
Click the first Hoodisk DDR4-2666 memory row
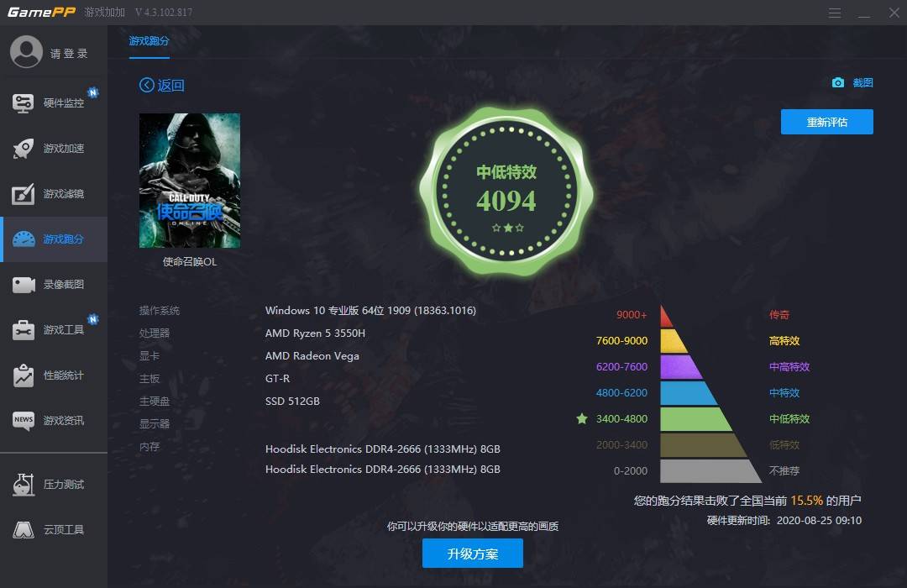(383, 449)
